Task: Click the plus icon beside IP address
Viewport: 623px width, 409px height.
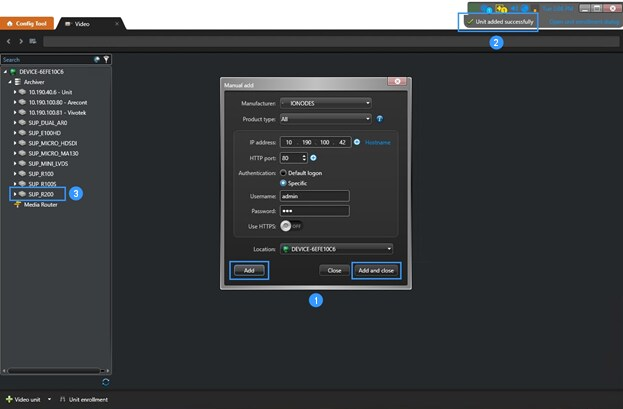Action: pos(357,142)
